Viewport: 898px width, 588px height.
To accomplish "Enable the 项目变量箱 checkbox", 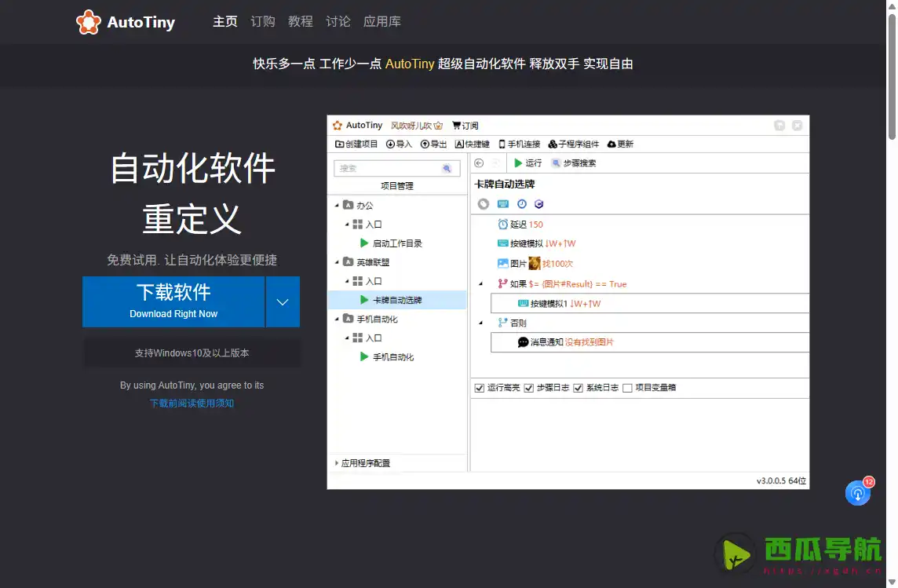I will [627, 388].
